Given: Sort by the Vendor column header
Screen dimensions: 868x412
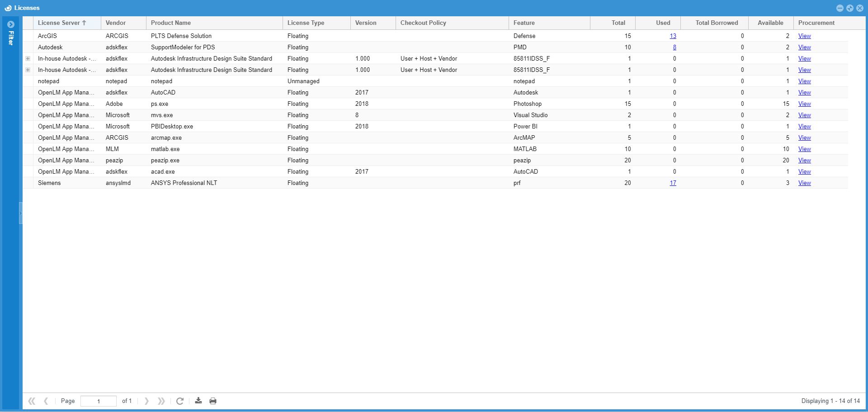Looking at the screenshot, I should click(x=116, y=23).
